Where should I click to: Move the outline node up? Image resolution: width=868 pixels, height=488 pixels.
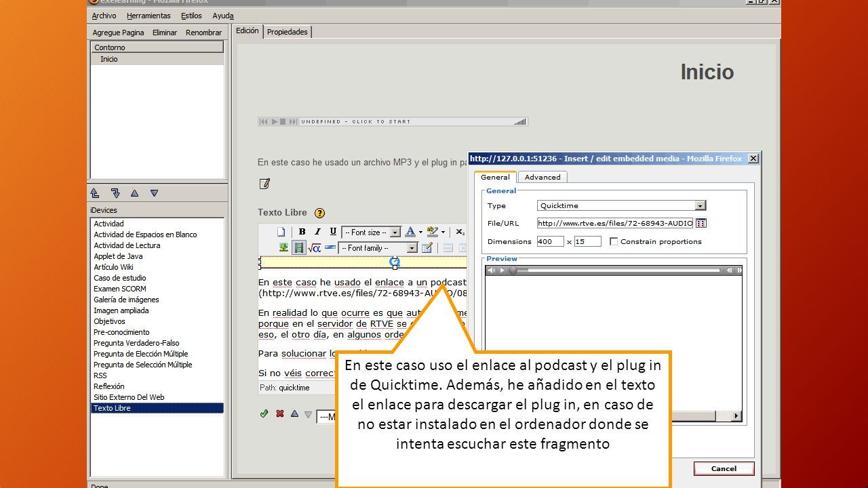coord(134,193)
